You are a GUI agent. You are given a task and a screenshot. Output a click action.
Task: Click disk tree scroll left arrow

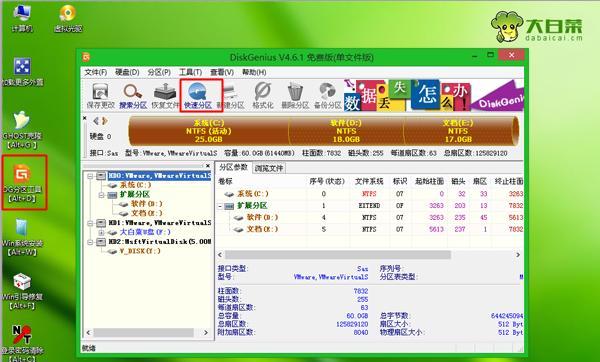tap(89, 333)
